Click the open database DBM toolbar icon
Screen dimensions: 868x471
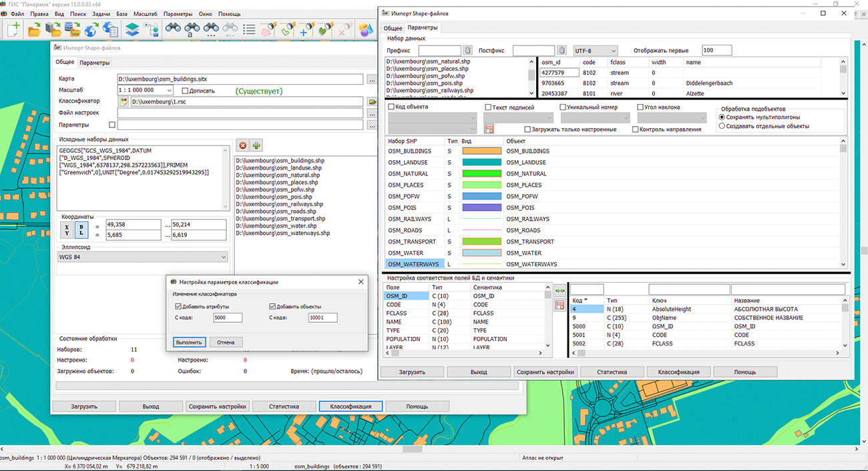72,29
